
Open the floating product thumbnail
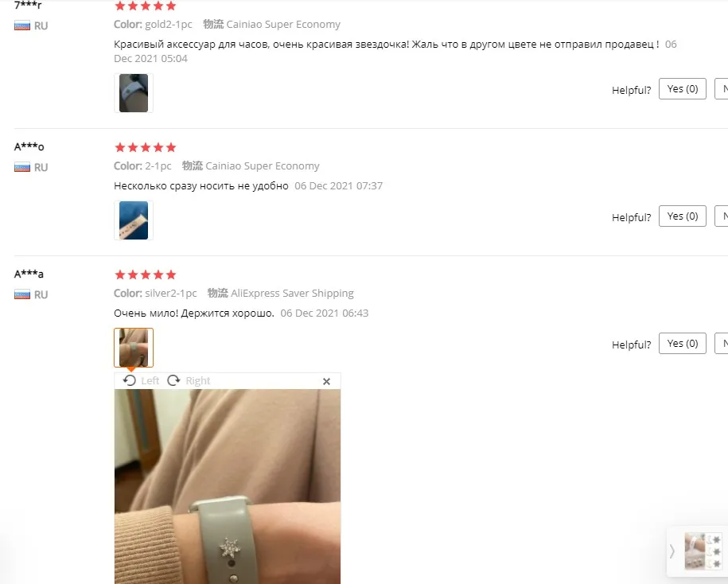703,551
